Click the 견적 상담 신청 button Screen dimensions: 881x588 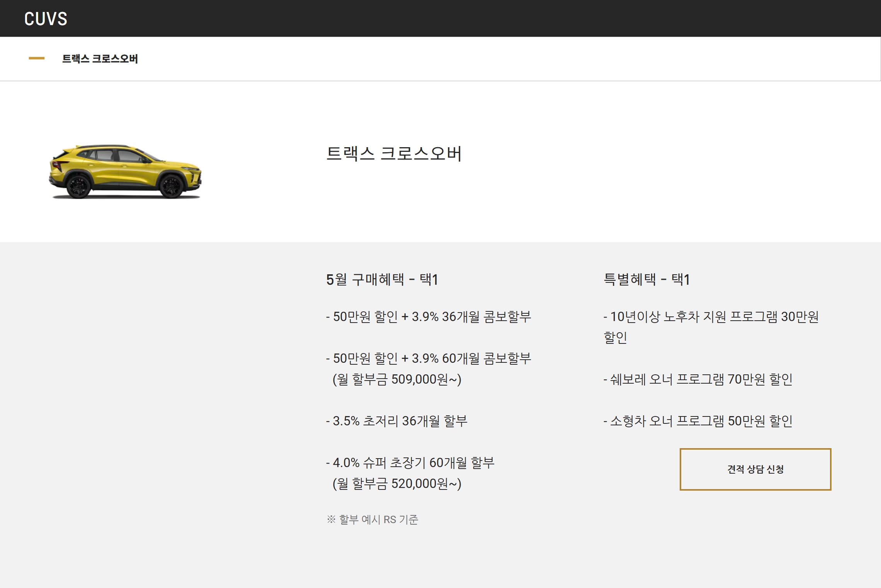[x=755, y=469]
